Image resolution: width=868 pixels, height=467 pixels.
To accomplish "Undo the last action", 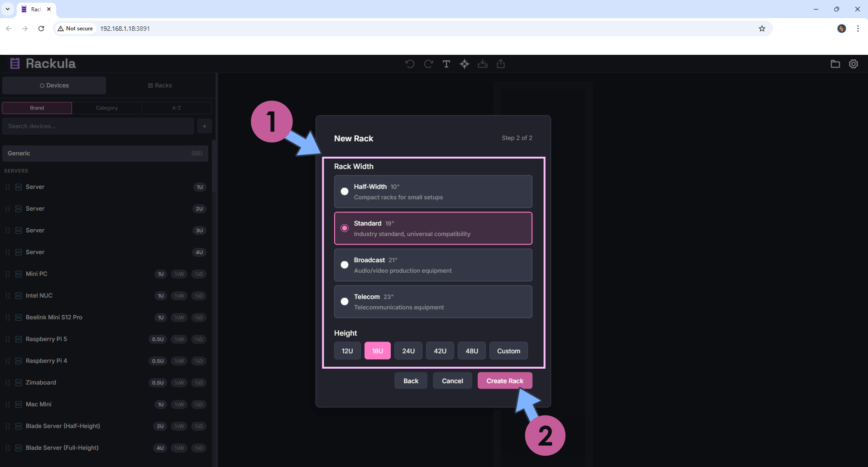I will coord(409,64).
